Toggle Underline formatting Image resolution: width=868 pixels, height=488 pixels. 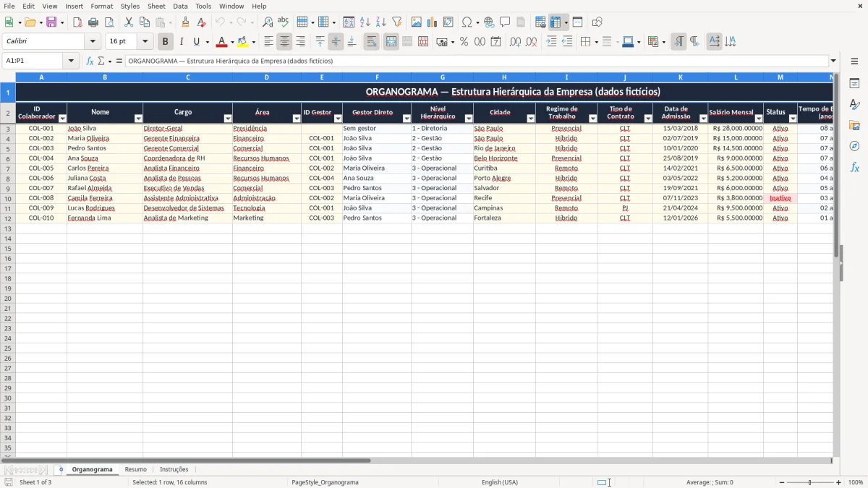tap(196, 42)
